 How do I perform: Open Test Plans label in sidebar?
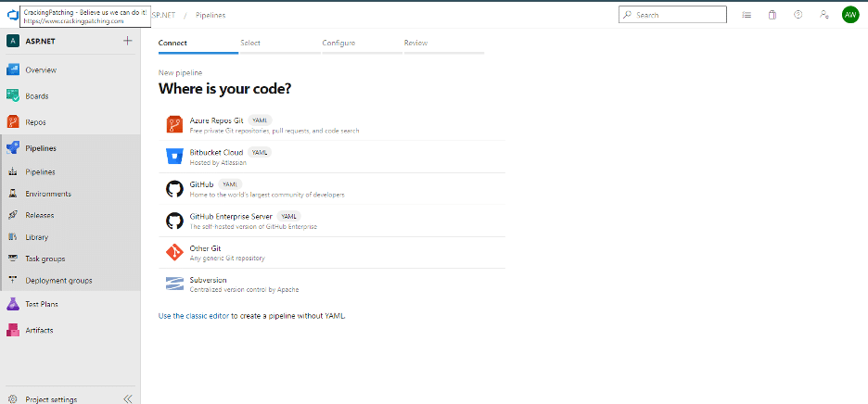coord(42,304)
